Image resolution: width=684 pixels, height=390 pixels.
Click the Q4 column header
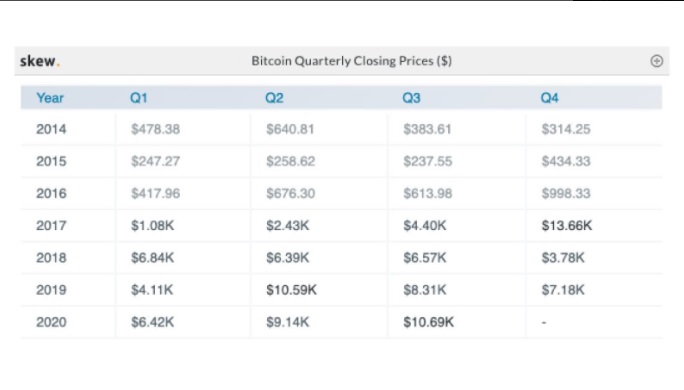(x=550, y=98)
